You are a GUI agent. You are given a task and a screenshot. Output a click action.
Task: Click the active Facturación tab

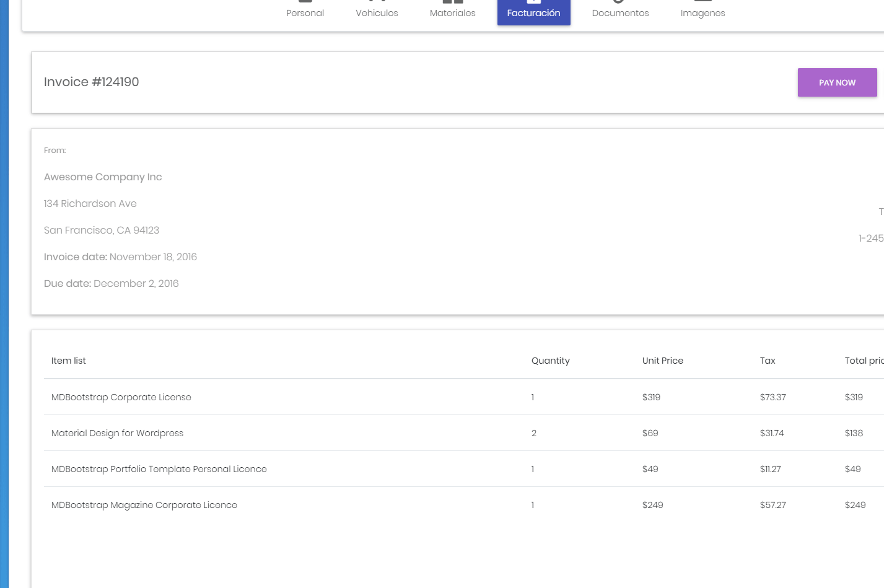click(x=533, y=12)
